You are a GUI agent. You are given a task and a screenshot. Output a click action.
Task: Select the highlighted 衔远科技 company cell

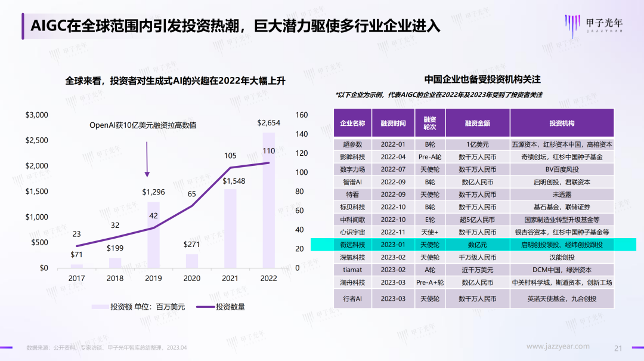[x=352, y=245]
